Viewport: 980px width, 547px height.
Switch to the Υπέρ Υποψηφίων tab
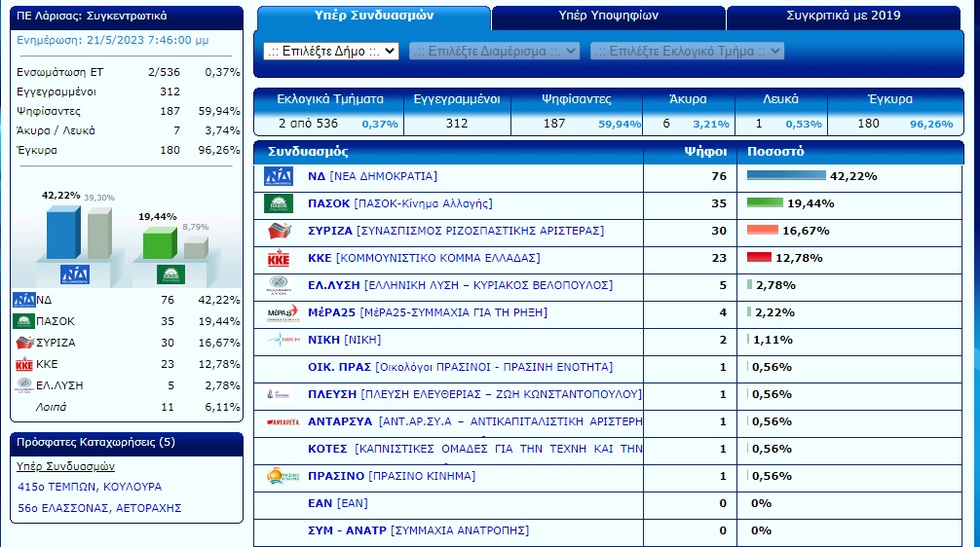tap(608, 17)
